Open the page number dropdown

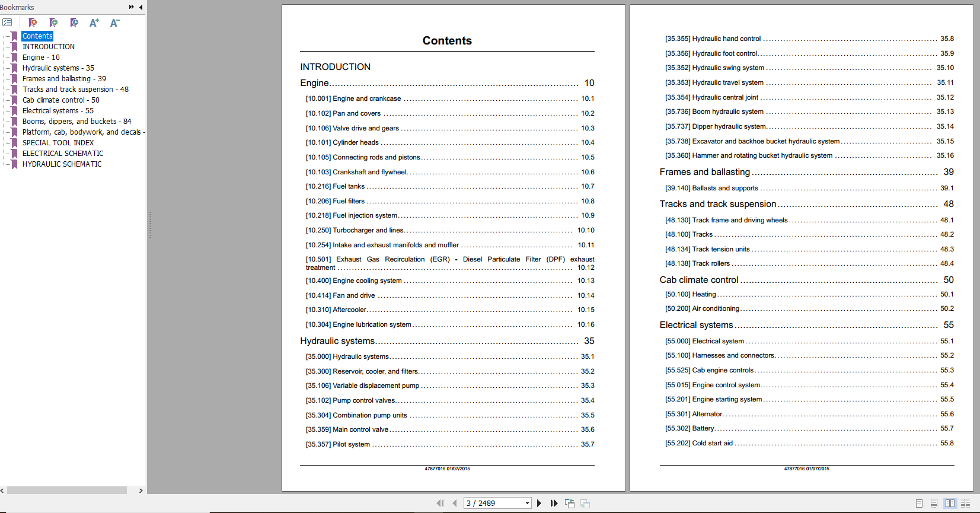coord(527,503)
